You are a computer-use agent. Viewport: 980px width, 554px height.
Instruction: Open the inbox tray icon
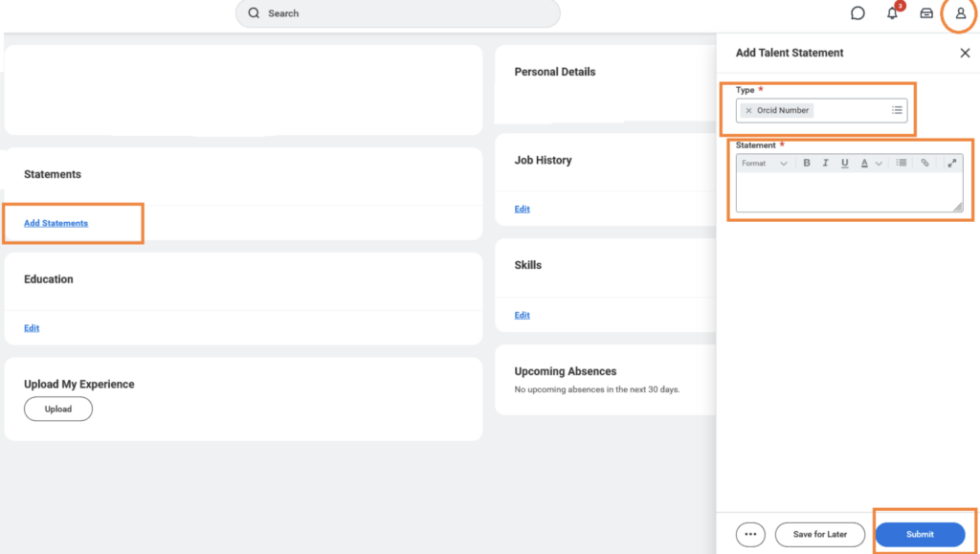tap(926, 13)
